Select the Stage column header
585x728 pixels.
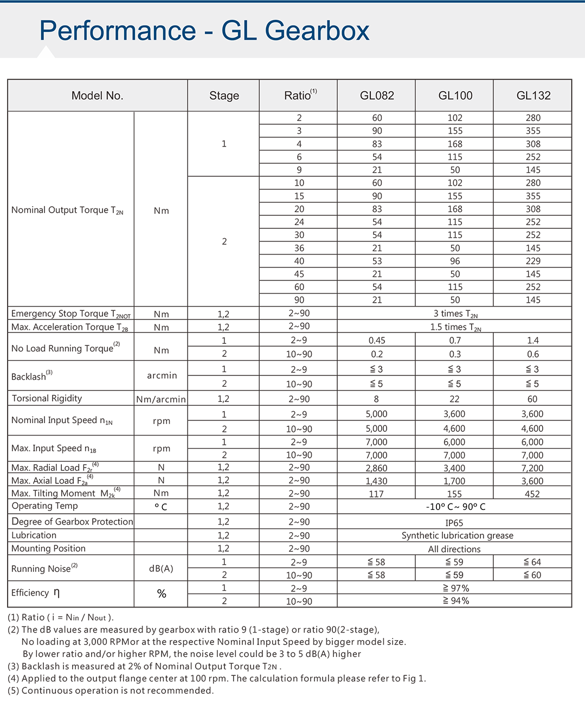[223, 95]
